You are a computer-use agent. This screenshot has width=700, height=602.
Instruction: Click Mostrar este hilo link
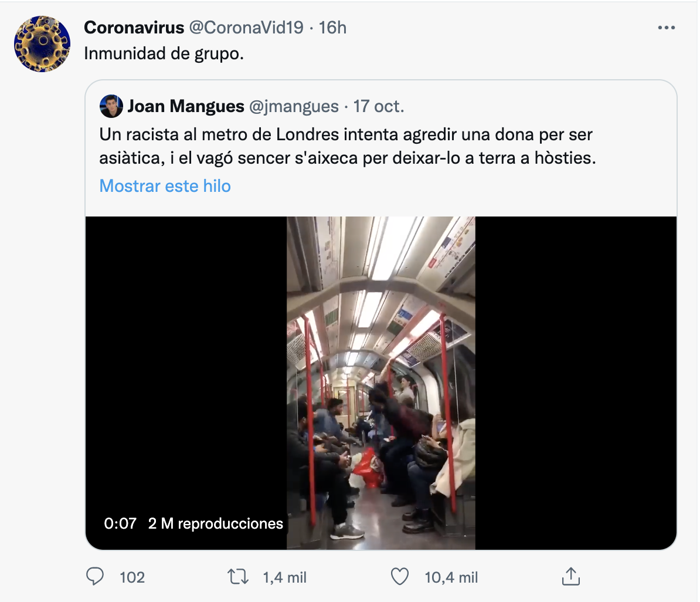165,186
